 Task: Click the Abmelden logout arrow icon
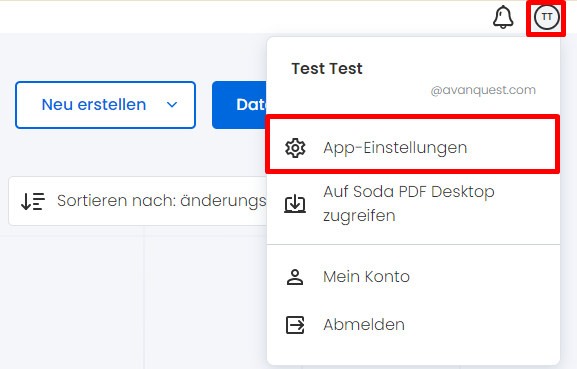(x=295, y=325)
